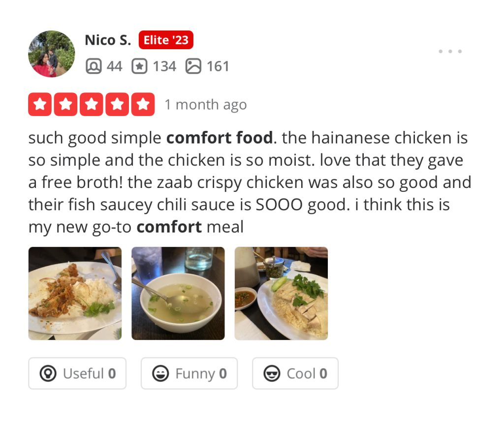Click the laughing face Funny icon
The width and height of the screenshot is (504, 431).
click(160, 373)
